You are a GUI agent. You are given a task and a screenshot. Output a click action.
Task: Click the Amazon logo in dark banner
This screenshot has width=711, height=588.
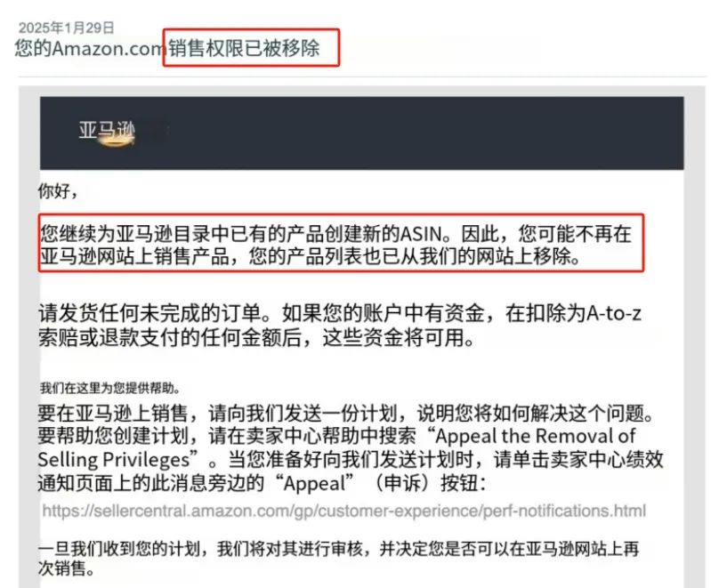107,132
